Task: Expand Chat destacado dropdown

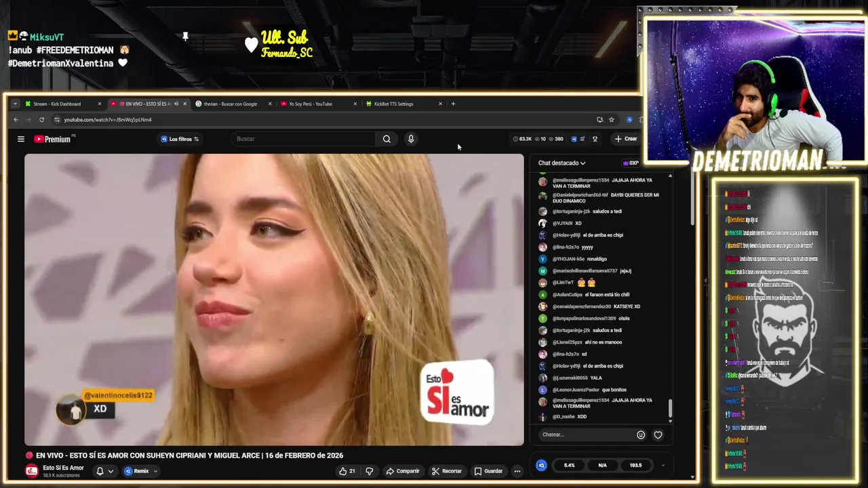Action: [561, 163]
